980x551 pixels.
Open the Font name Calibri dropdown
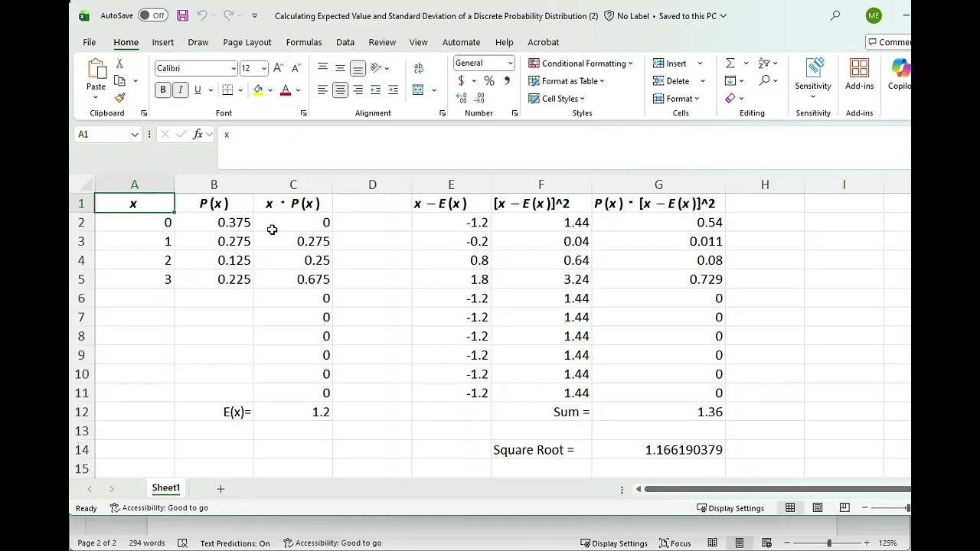click(x=234, y=68)
